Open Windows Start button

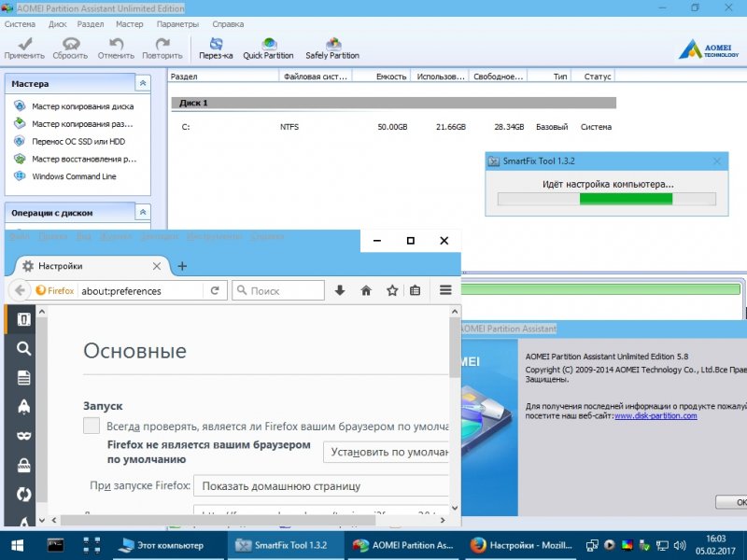pos(17,545)
